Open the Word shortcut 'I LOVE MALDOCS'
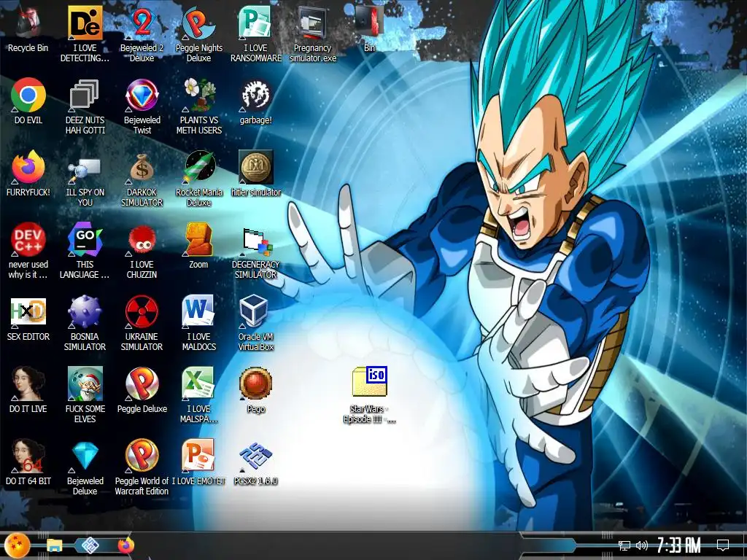The height and width of the screenshot is (560, 747). tap(198, 311)
